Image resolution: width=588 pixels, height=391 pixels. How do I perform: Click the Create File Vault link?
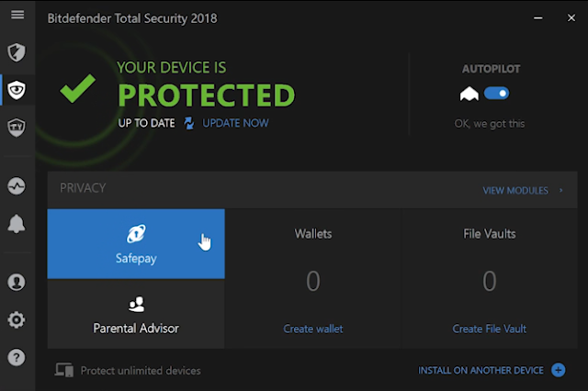(x=490, y=329)
